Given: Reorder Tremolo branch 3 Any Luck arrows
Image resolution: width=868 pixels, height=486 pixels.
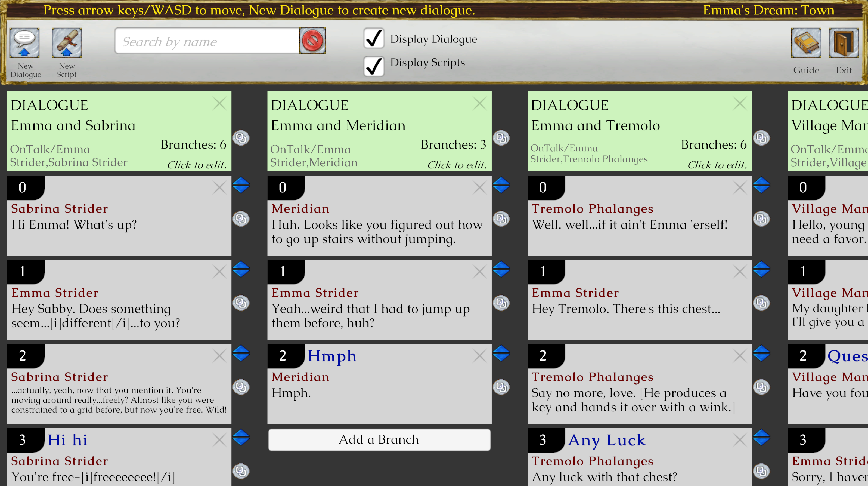Looking at the screenshot, I should point(761,438).
